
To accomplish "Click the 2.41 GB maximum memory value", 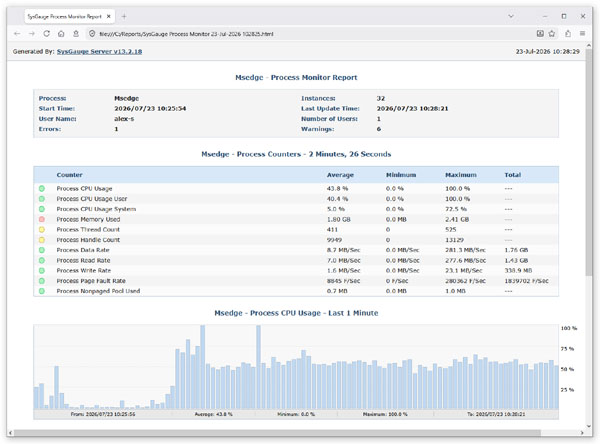I will point(457,219).
